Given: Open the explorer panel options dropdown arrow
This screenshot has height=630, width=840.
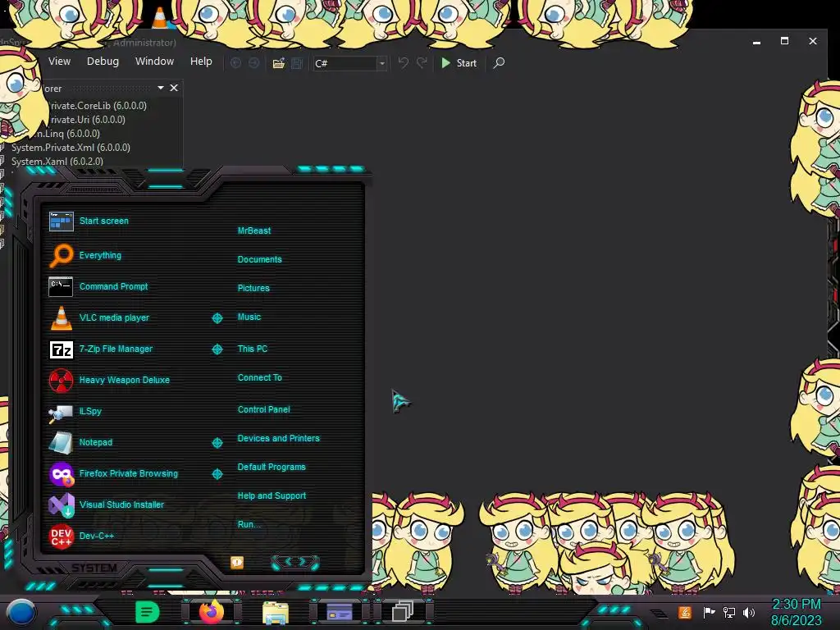Looking at the screenshot, I should [161, 87].
